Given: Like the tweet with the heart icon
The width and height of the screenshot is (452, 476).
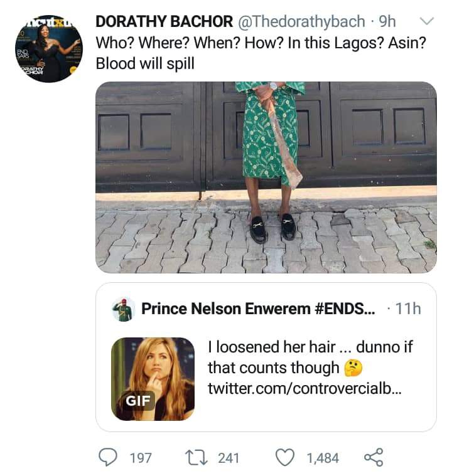Looking at the screenshot, I should pyautogui.click(x=285, y=457).
